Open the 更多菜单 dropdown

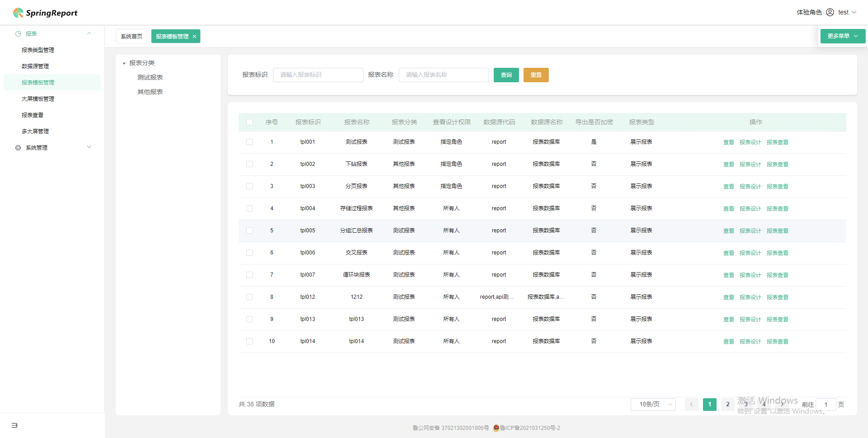click(x=842, y=36)
